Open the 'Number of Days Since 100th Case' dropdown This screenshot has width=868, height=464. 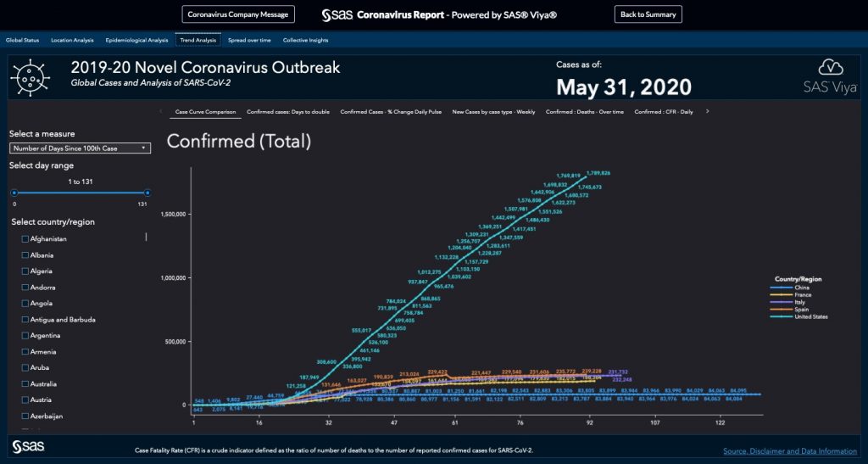coord(80,148)
